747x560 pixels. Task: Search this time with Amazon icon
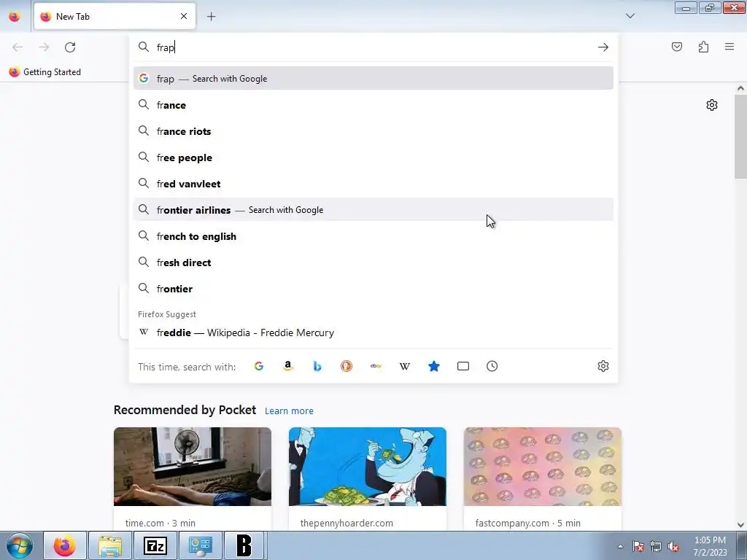pyautogui.click(x=287, y=366)
